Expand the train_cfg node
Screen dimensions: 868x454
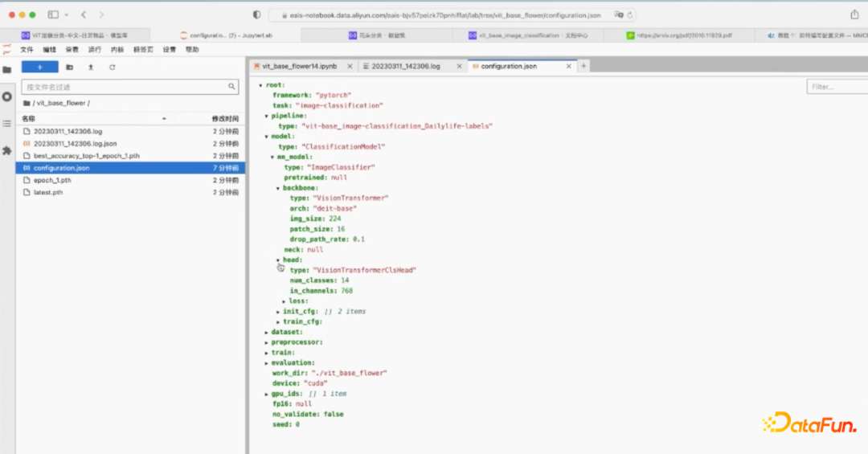pyautogui.click(x=278, y=321)
